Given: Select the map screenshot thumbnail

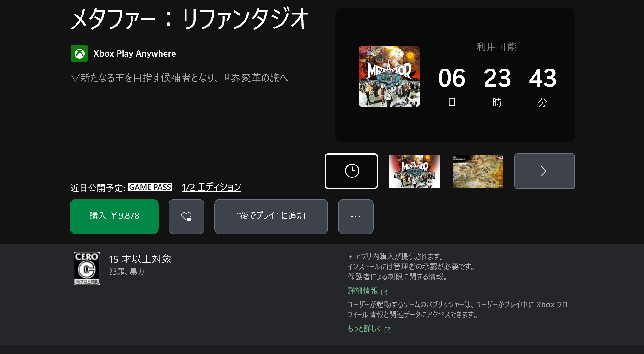Looking at the screenshot, I should point(478,171).
